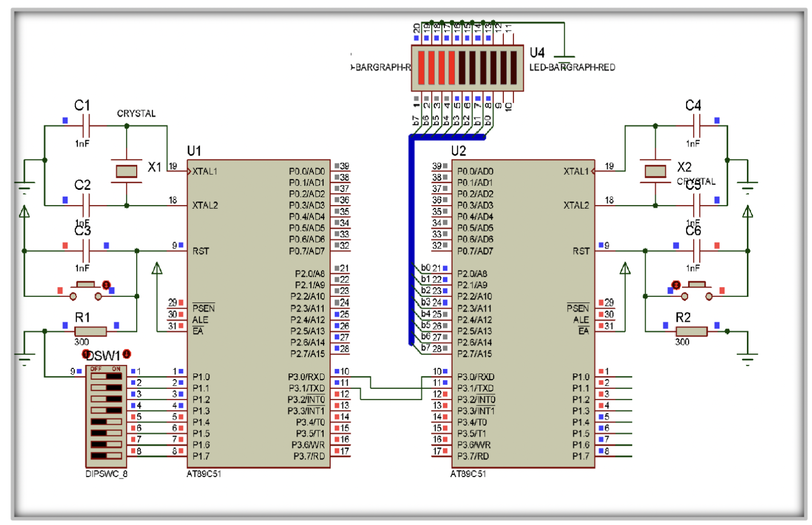
Task: Toggle DSW1 switch 8
Action: pyautogui.click(x=106, y=455)
